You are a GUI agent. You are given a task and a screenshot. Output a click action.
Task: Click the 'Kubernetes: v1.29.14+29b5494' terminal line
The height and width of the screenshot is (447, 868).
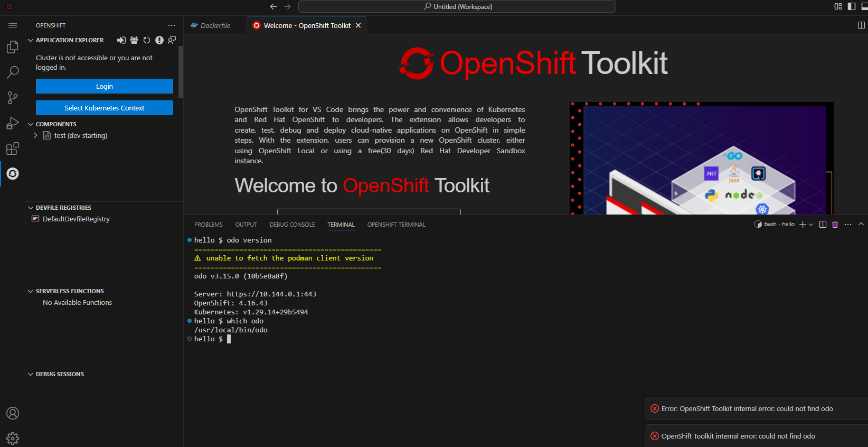(x=251, y=312)
